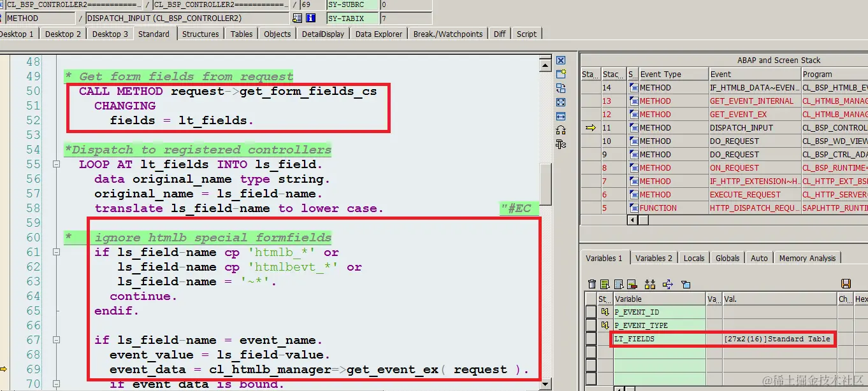868x391 pixels.
Task: Click the SY-SUBRC value field
Action: point(406,4)
